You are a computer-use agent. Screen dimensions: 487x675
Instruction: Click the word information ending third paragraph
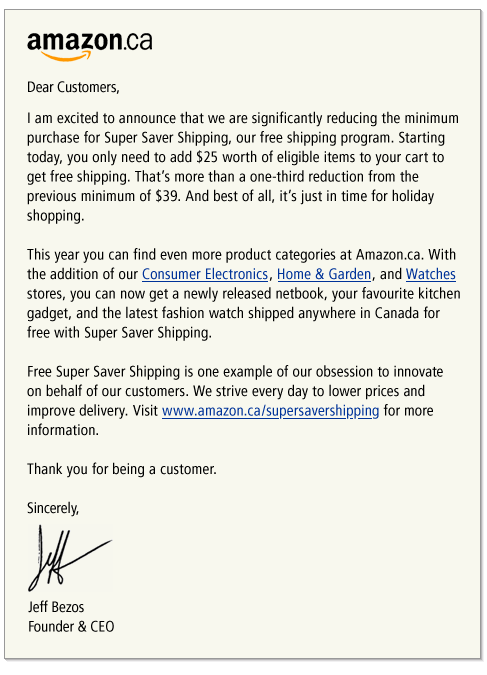click(x=63, y=430)
